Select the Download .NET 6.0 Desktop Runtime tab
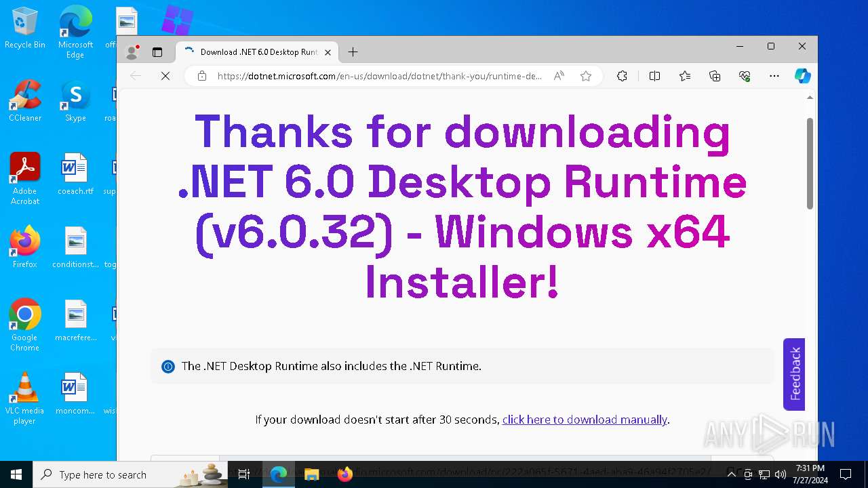 pyautogui.click(x=258, y=52)
